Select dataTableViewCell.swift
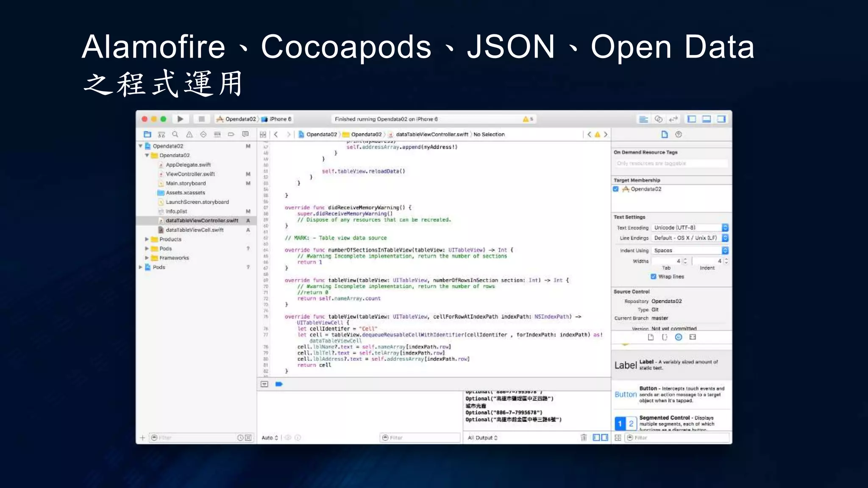Image resolution: width=868 pixels, height=488 pixels. (194, 230)
